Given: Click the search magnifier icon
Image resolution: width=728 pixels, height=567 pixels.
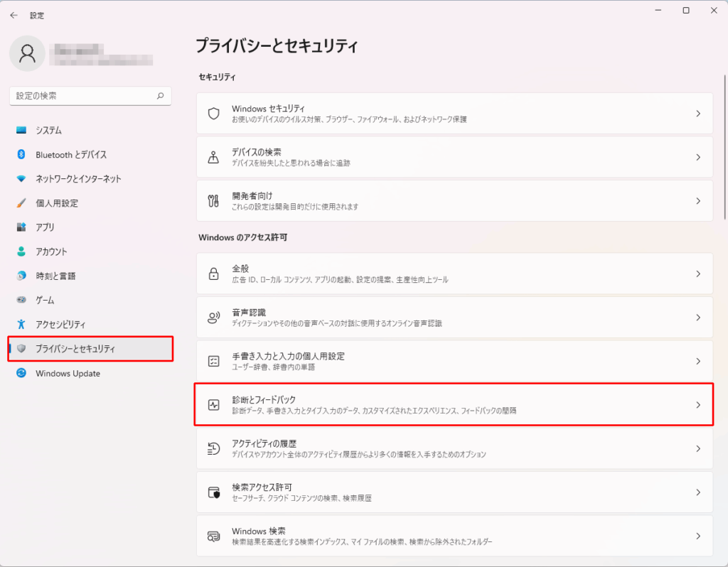Looking at the screenshot, I should click(160, 96).
